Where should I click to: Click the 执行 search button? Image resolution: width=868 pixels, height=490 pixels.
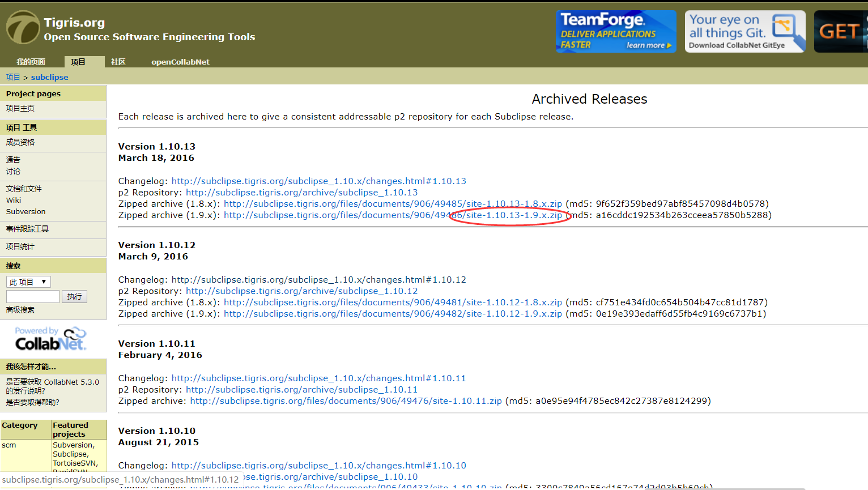point(75,296)
